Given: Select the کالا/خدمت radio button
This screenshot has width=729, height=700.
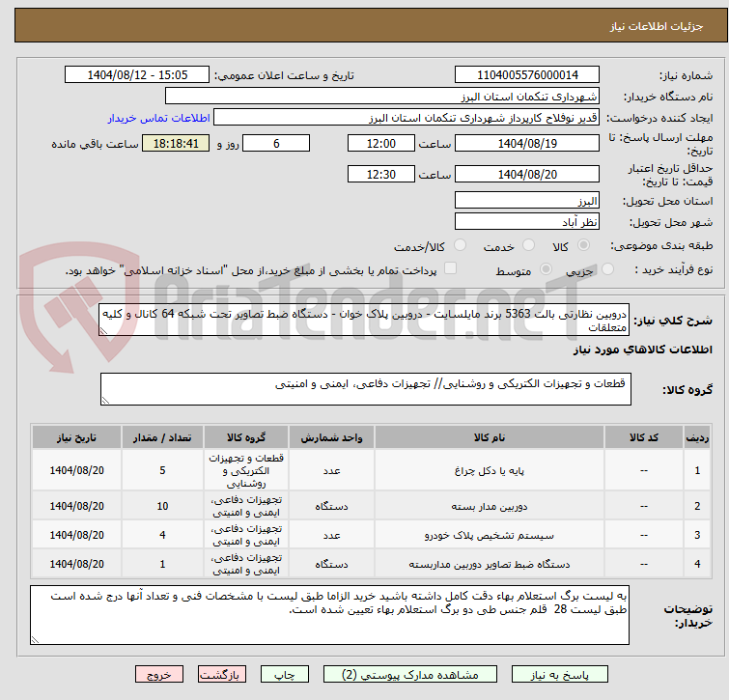Looking at the screenshot, I should point(460,244).
